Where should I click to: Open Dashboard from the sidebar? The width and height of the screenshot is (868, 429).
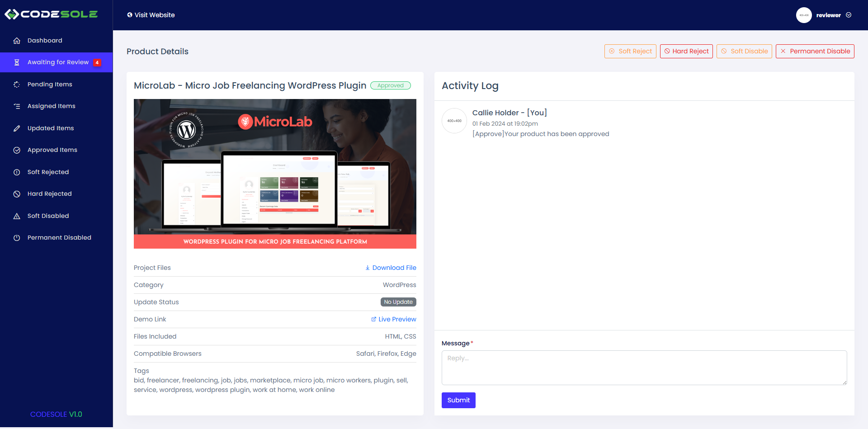click(57, 41)
